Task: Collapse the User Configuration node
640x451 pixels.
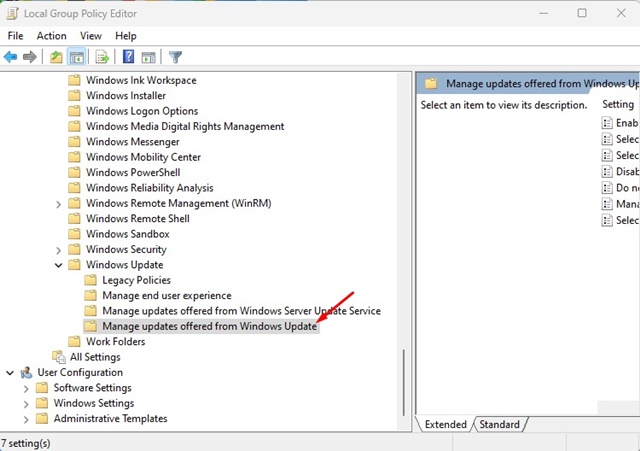Action: click(x=10, y=373)
